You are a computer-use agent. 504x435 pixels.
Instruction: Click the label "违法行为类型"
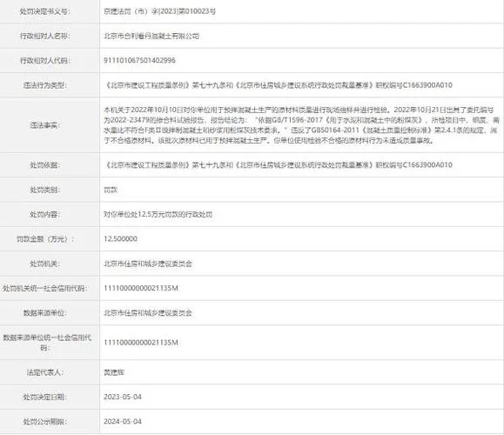44,85
